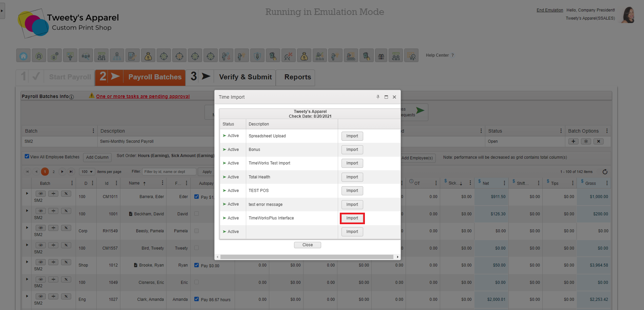
Task: Click the plus icon on Beckham, David's row
Action: pos(53,211)
